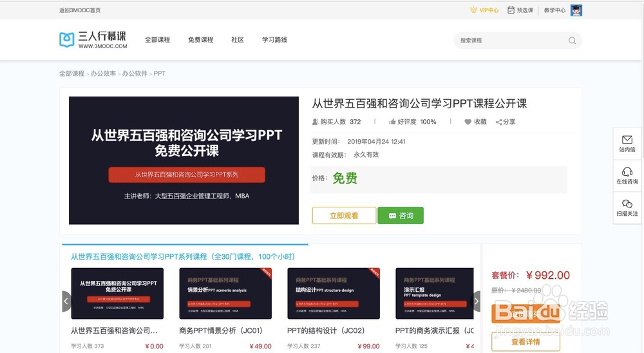This screenshot has height=353, width=644.
Task: Click the 分享 share icon
Action: tap(498, 122)
